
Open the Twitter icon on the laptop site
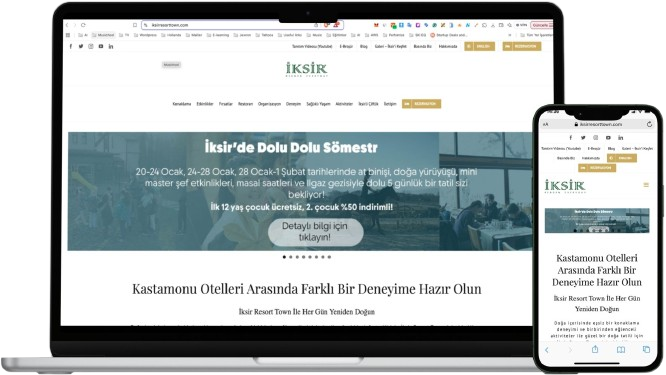point(81,46)
